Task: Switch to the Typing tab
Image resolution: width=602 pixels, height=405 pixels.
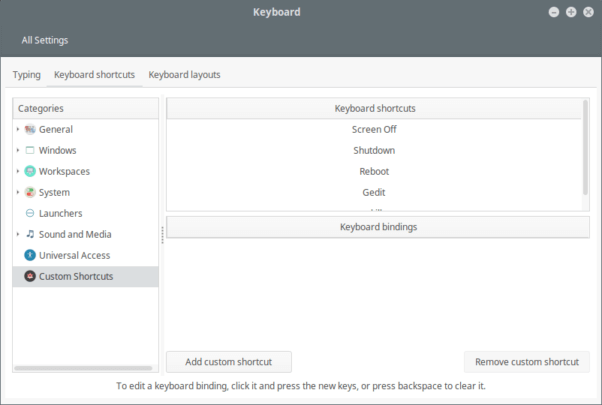Action: 26,74
